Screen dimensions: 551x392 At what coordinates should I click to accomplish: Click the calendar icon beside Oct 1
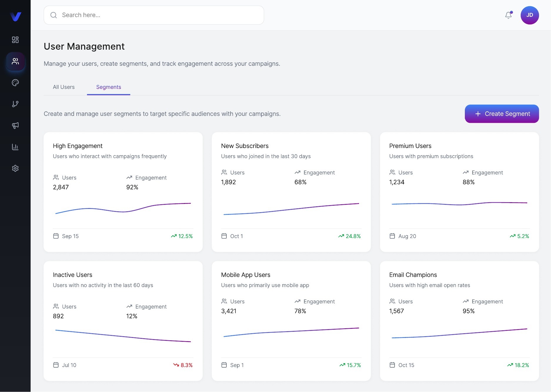coord(224,236)
